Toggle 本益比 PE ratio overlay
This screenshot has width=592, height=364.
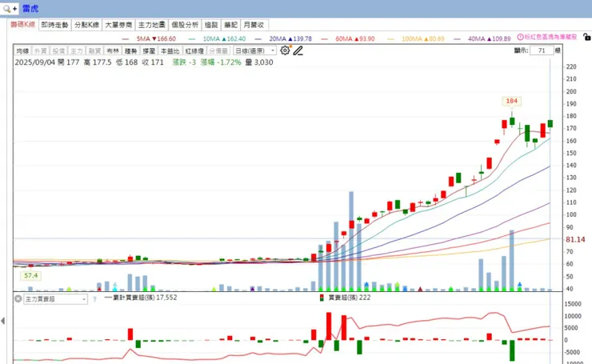point(170,50)
